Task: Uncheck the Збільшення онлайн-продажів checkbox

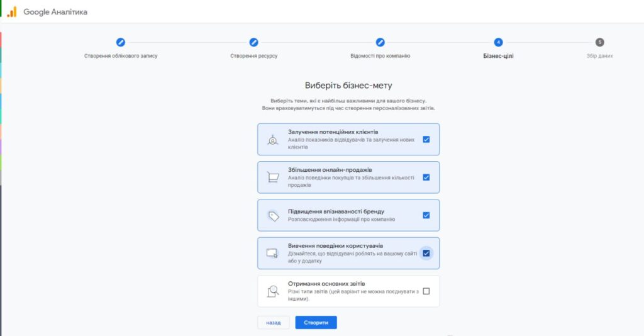Action: (426, 177)
